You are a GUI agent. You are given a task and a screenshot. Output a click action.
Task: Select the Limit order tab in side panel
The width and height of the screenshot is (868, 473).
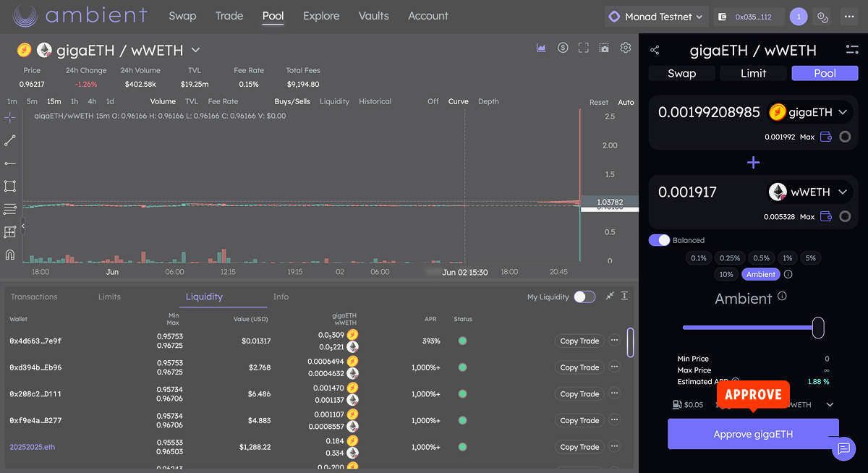coord(753,73)
